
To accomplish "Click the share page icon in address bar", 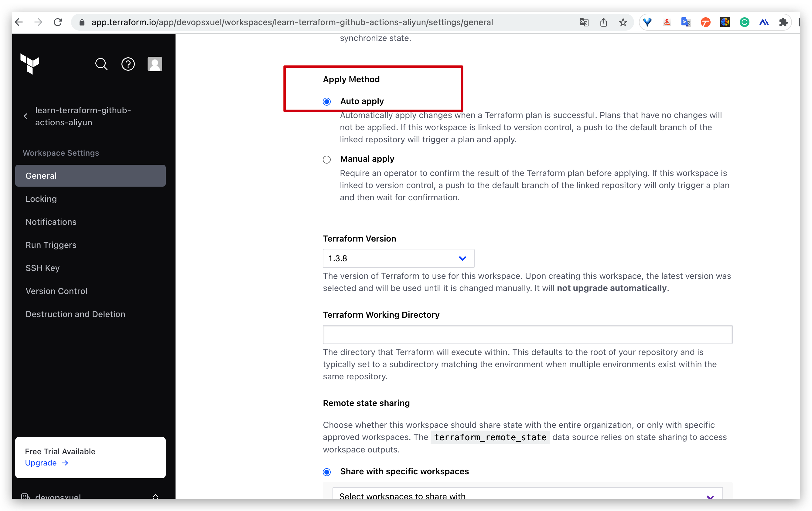I will [603, 22].
